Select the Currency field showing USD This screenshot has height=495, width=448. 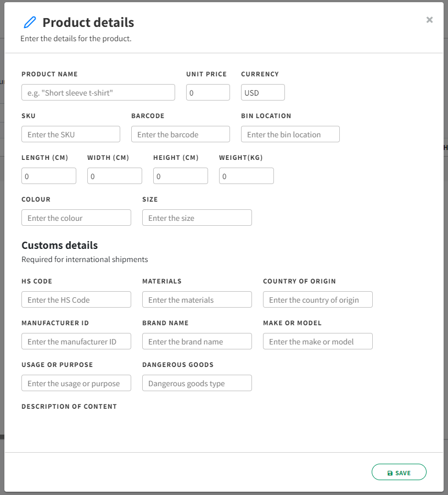(x=263, y=92)
